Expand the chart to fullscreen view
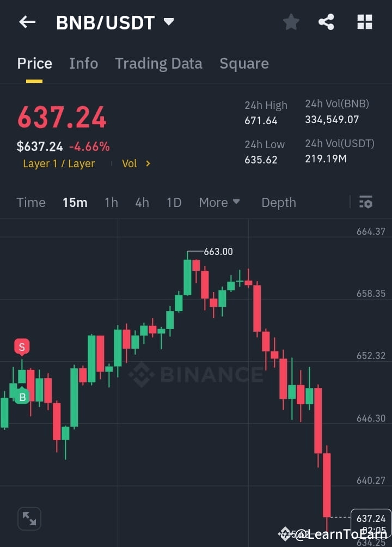Image resolution: width=392 pixels, height=547 pixels. coord(29,518)
